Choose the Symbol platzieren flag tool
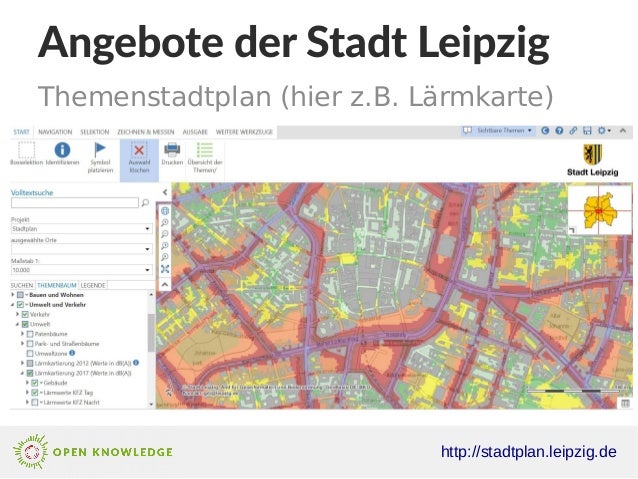 coord(100,157)
